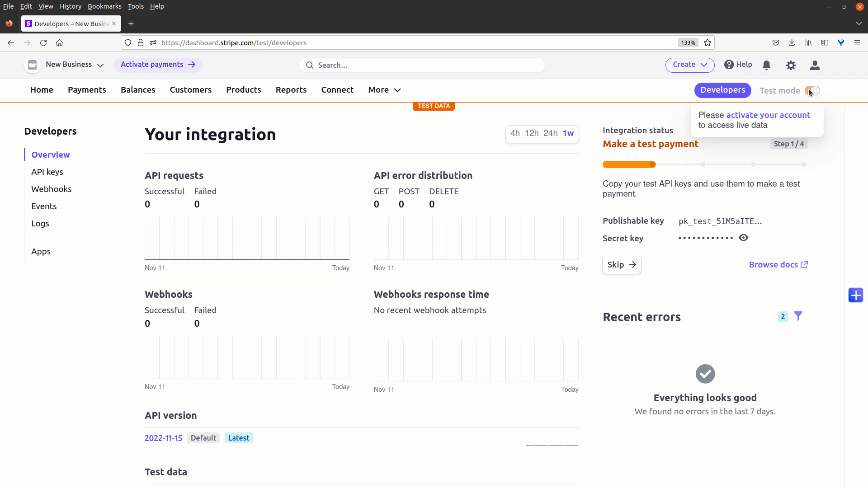
Task: Click the URL address bar
Action: pos(418,42)
